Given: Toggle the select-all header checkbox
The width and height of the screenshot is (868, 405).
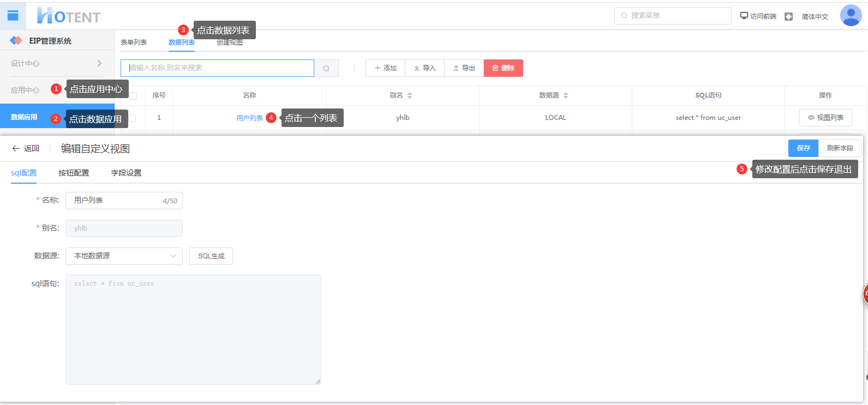Looking at the screenshot, I should pos(133,96).
